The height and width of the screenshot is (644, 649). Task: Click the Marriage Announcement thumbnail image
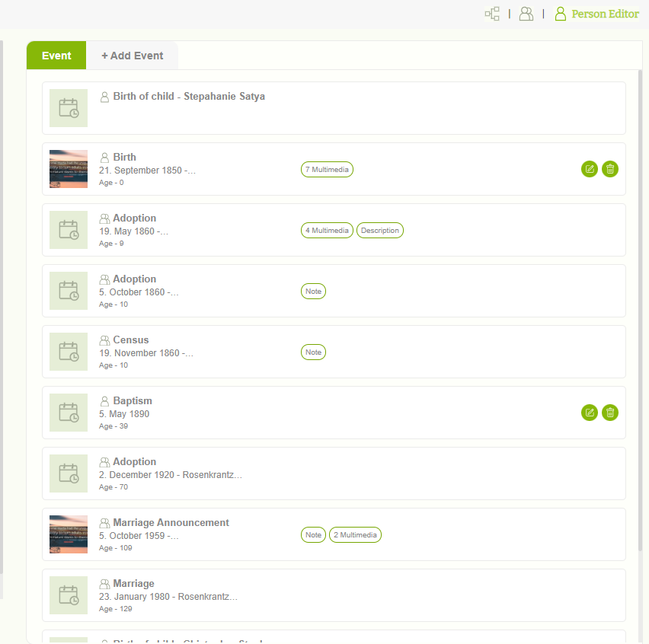tap(68, 534)
